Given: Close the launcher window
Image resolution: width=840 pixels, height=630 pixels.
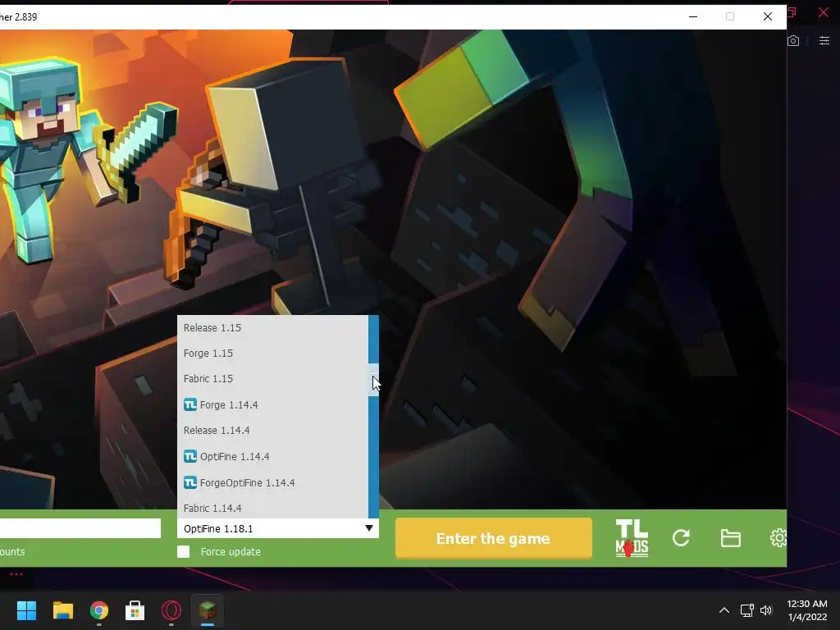Looking at the screenshot, I should [x=768, y=16].
